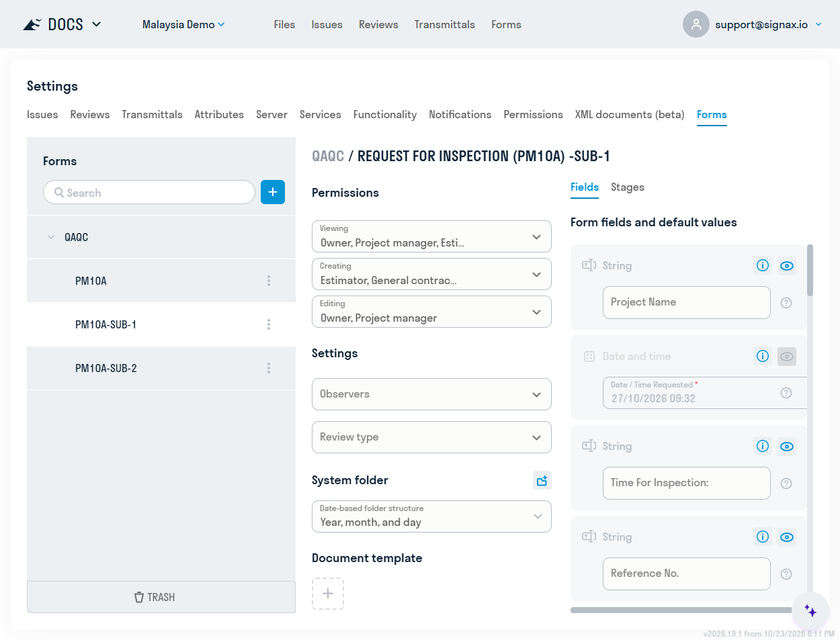The image size is (840, 640).
Task: Click help icon beside Reference No.
Action: tap(786, 574)
